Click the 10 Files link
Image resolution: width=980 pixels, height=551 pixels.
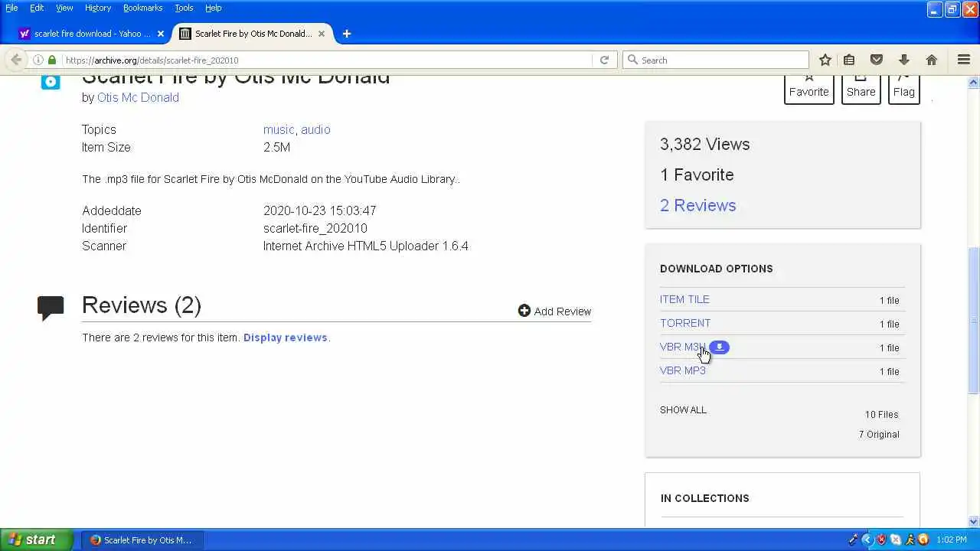(x=881, y=414)
